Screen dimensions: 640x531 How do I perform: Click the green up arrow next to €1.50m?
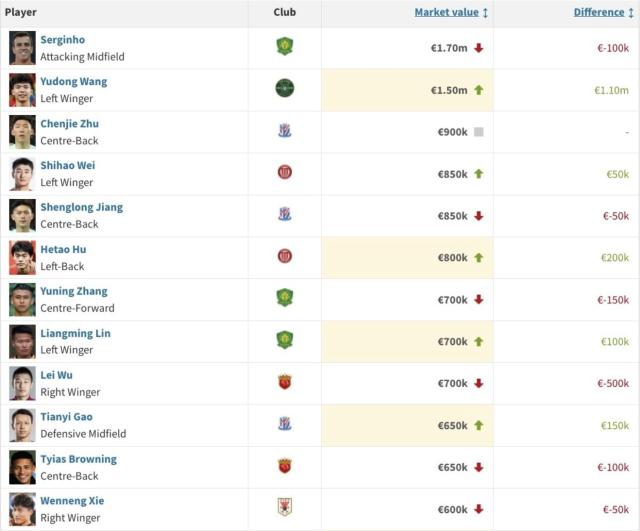(x=479, y=90)
